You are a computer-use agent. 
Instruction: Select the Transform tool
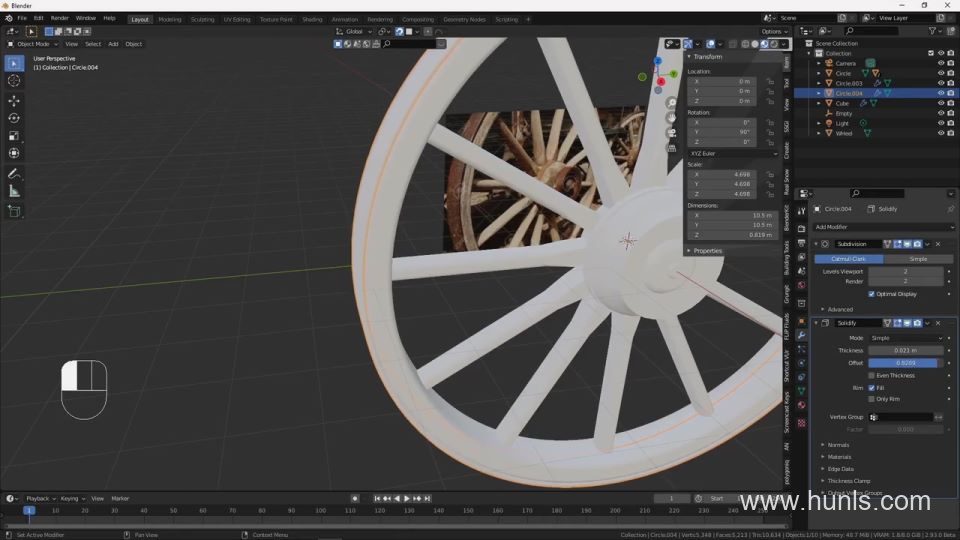tap(14, 153)
